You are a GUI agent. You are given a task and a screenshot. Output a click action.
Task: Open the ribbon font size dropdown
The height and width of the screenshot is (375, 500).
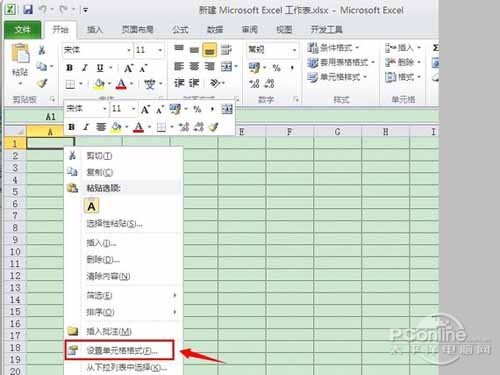pos(160,50)
